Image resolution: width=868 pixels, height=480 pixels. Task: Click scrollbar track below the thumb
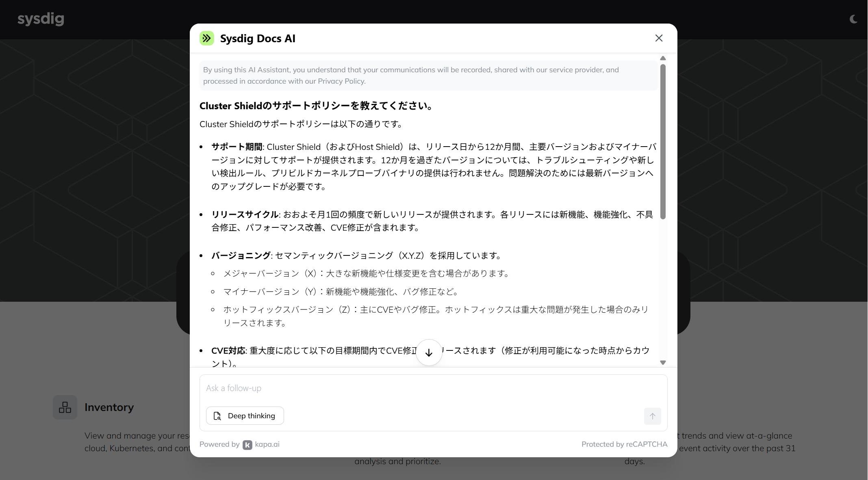coord(663,288)
